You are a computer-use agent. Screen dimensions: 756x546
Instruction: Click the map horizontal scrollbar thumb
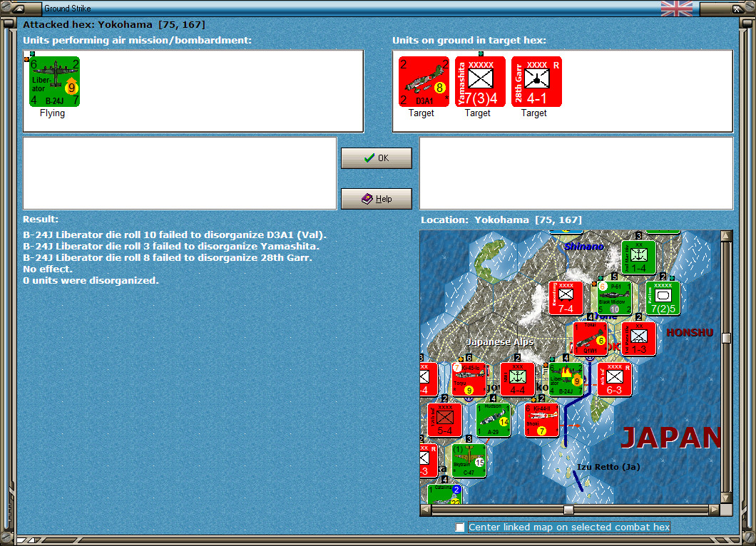click(569, 510)
